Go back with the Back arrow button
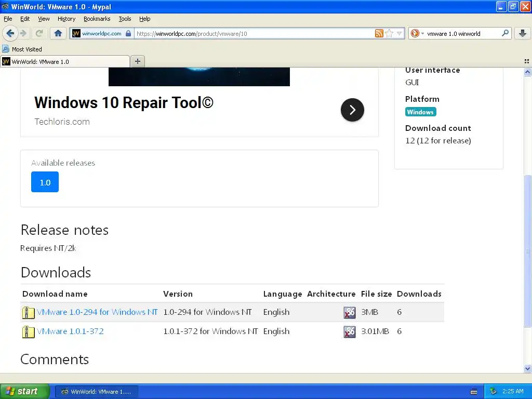This screenshot has width=532, height=399. point(10,33)
